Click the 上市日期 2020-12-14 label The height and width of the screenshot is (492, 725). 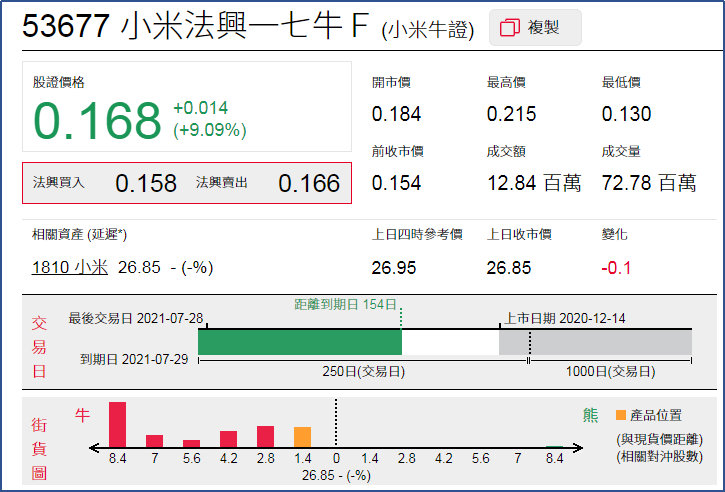click(564, 318)
